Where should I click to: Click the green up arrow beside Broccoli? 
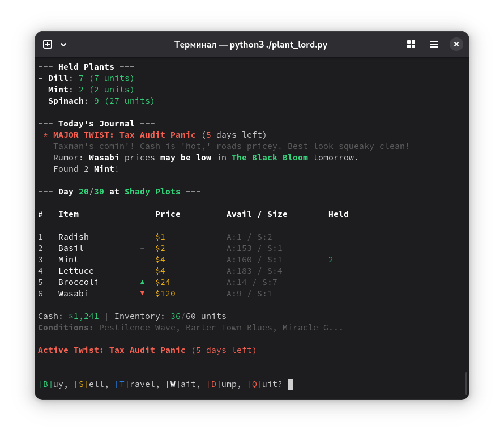142,282
